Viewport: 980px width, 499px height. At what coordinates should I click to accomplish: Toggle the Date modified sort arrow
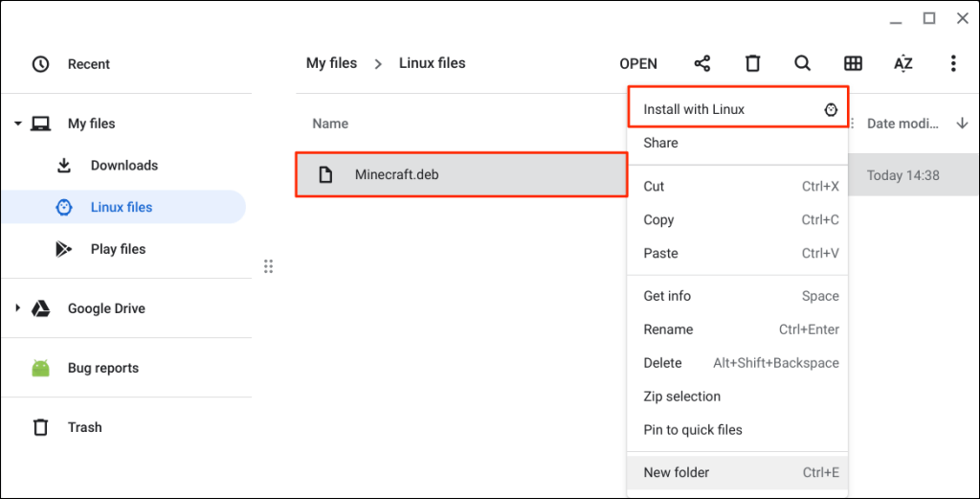click(962, 124)
